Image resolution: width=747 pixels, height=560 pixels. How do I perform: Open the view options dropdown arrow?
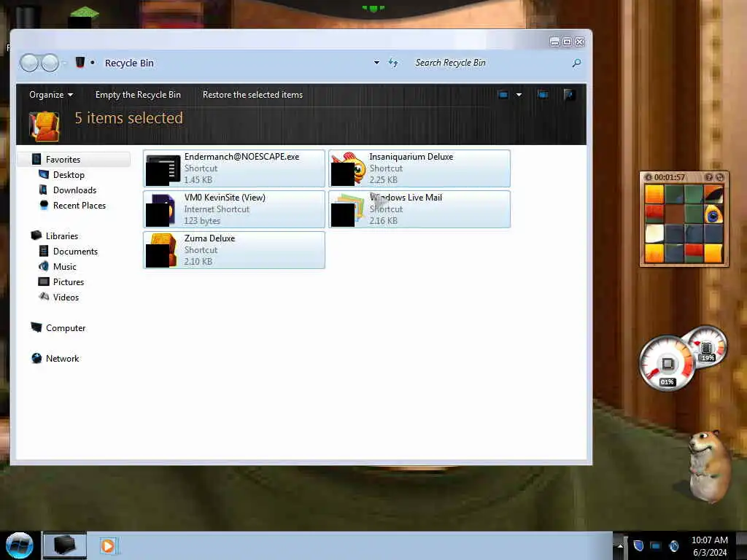click(x=519, y=95)
